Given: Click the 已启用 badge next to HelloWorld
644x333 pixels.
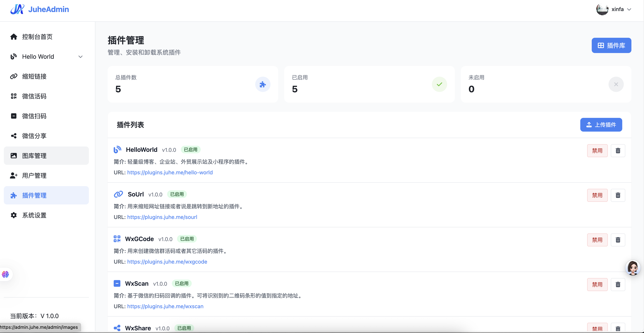Looking at the screenshot, I should click(x=191, y=150).
